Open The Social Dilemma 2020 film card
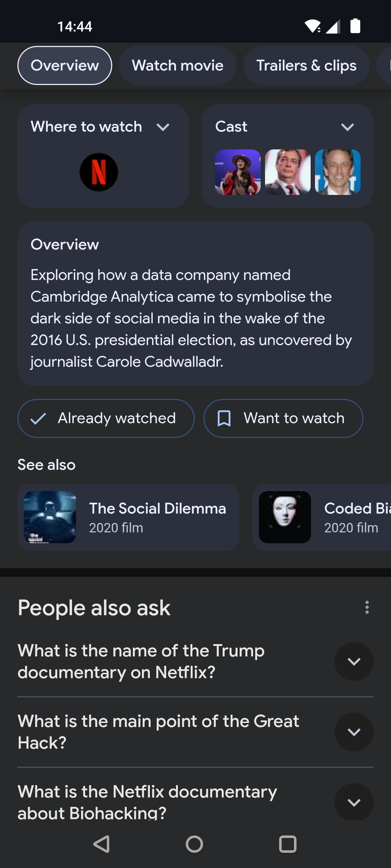Viewport: 391px width, 868px height. pyautogui.click(x=129, y=517)
